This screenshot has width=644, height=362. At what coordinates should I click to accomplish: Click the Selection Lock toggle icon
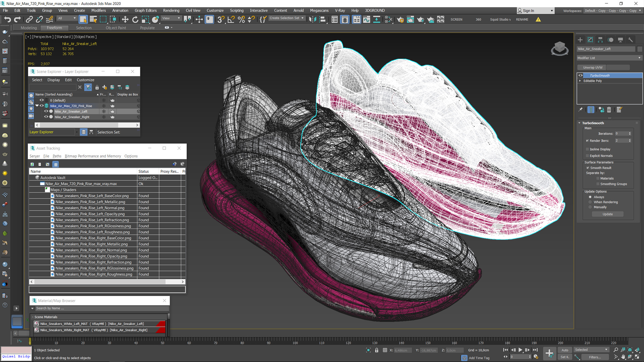(377, 350)
